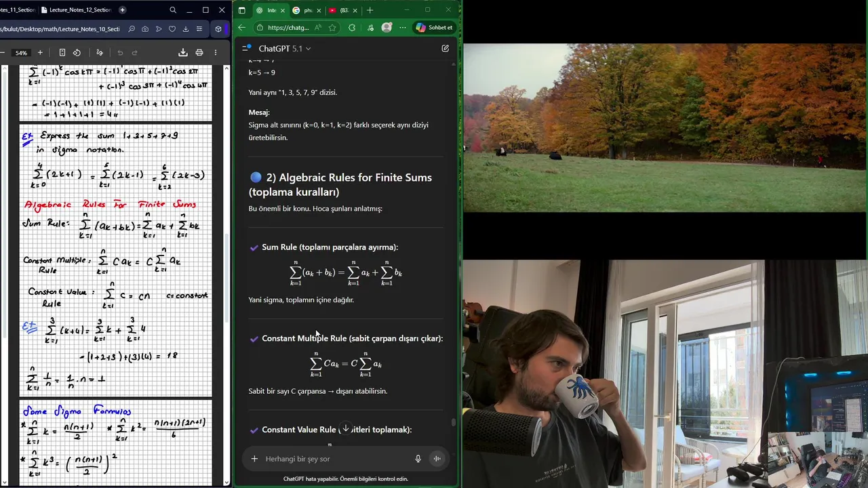
Task: Start a new chat with edit icon
Action: pyautogui.click(x=445, y=48)
